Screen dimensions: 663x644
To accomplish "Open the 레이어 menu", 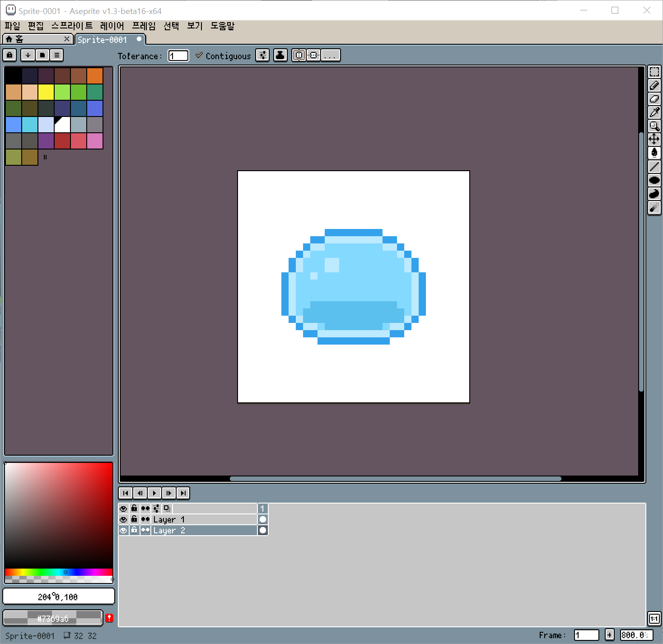I will pos(112,26).
